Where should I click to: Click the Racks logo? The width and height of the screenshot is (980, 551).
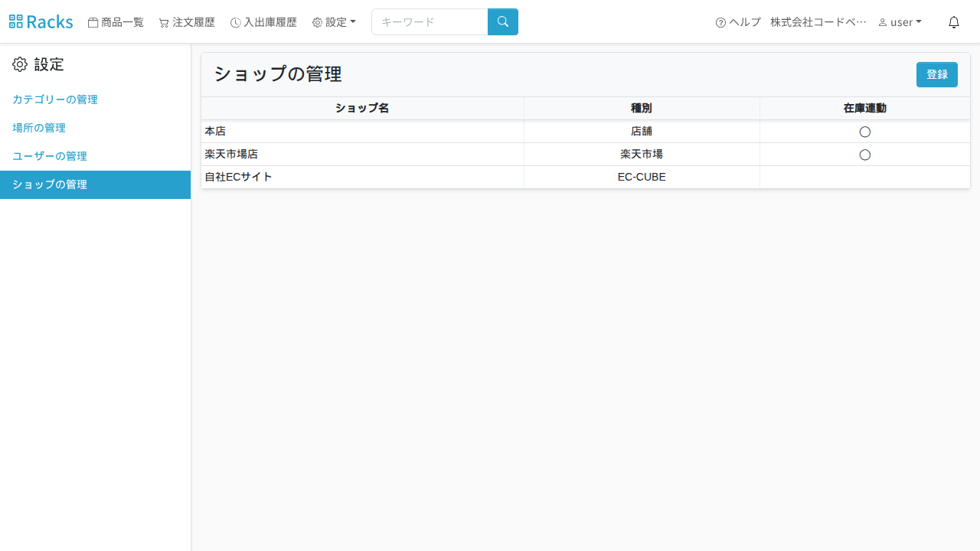coord(41,22)
